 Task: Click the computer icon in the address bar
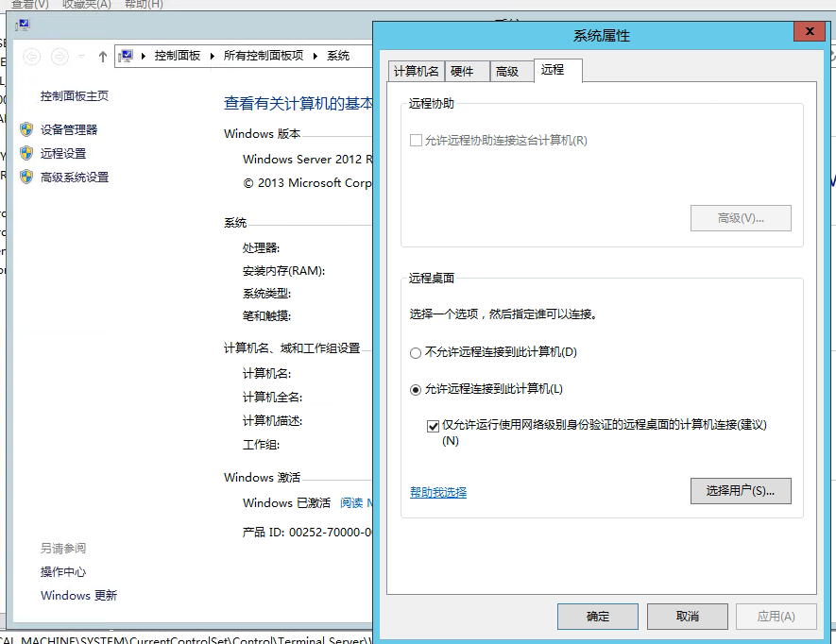pyautogui.click(x=126, y=56)
